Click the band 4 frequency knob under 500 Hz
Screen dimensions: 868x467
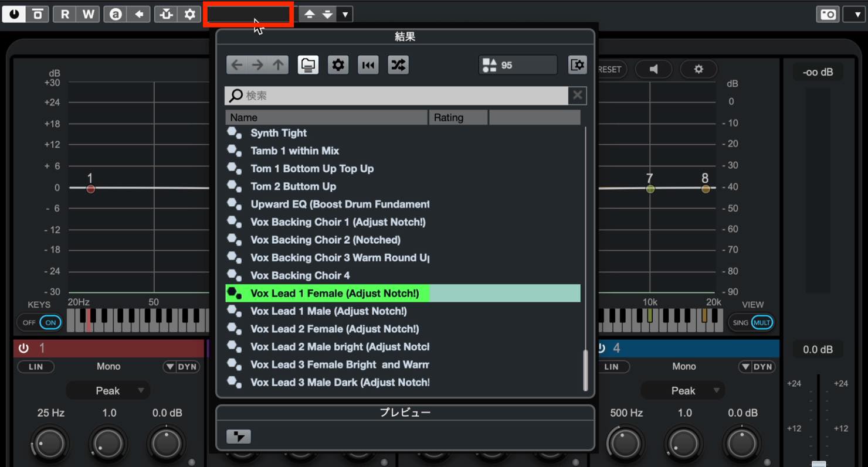625,444
